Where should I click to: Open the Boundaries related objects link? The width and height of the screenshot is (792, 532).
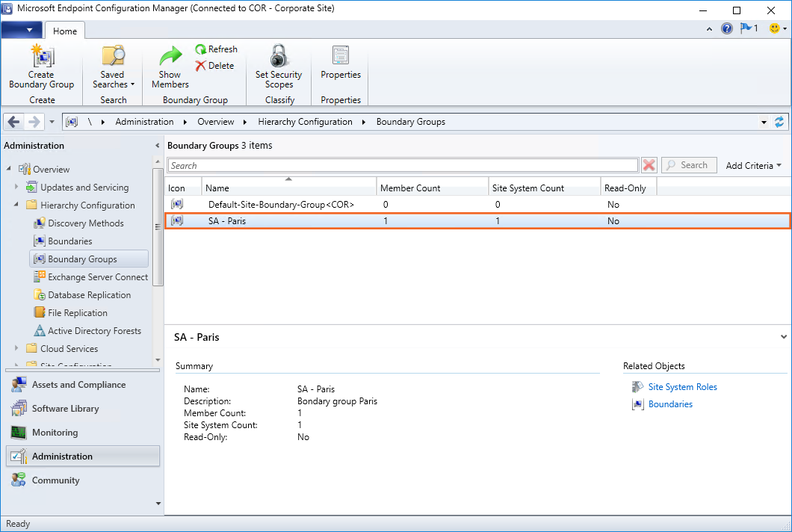670,404
